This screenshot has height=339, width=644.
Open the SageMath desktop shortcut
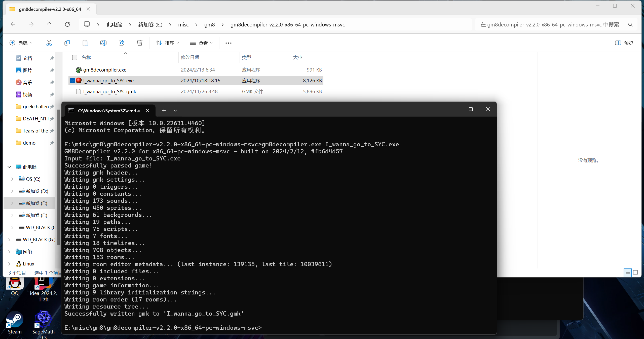click(43, 324)
